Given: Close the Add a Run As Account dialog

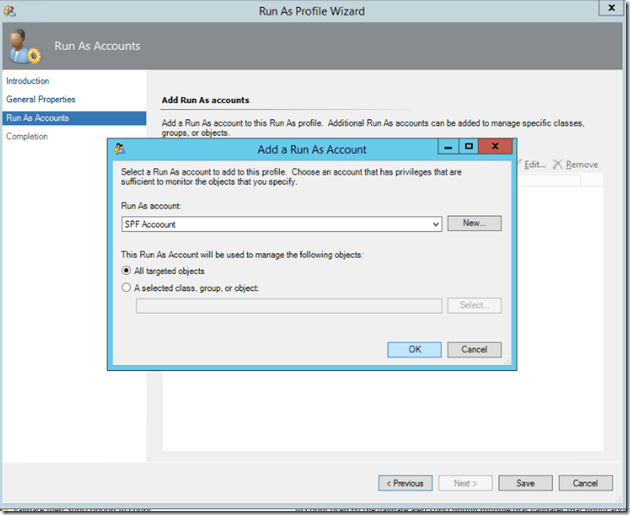Looking at the screenshot, I should coord(495,148).
